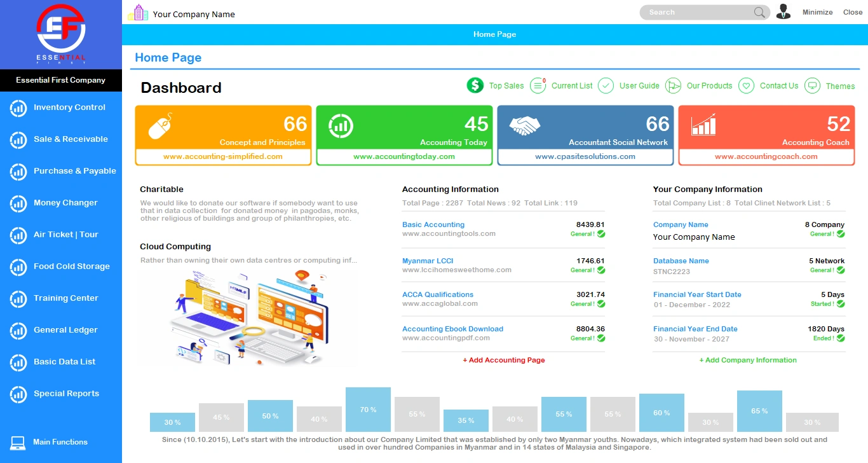Click the Purchase & Payable chart icon
The width and height of the screenshot is (868, 463).
coord(18,172)
